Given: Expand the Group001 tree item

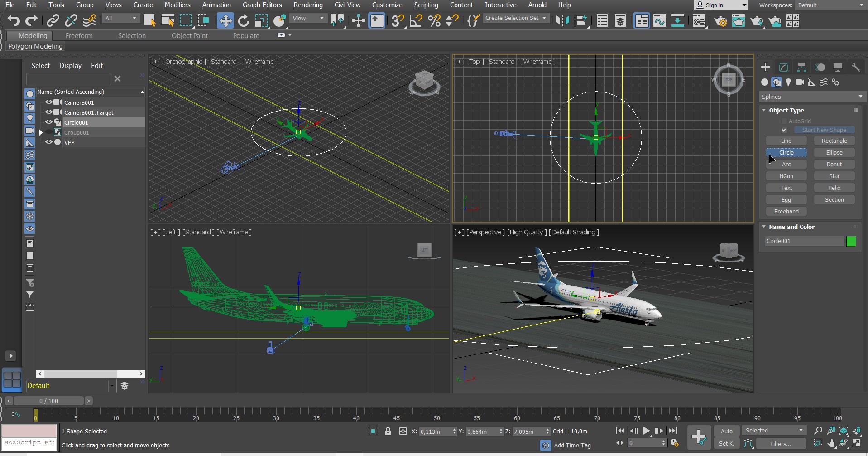Looking at the screenshot, I should (41, 132).
